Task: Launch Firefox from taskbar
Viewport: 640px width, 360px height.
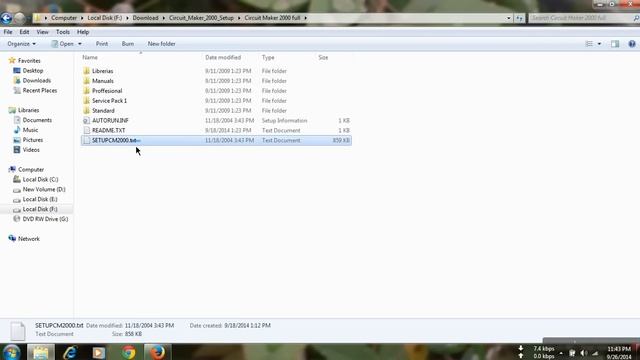Action: (157, 352)
